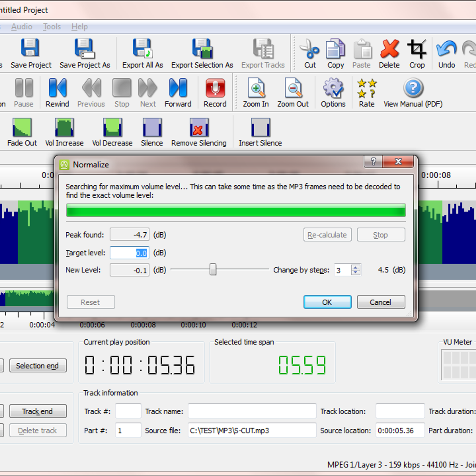Cancel the Normalize dialog
The width and height of the screenshot is (476, 476).
coord(381,302)
